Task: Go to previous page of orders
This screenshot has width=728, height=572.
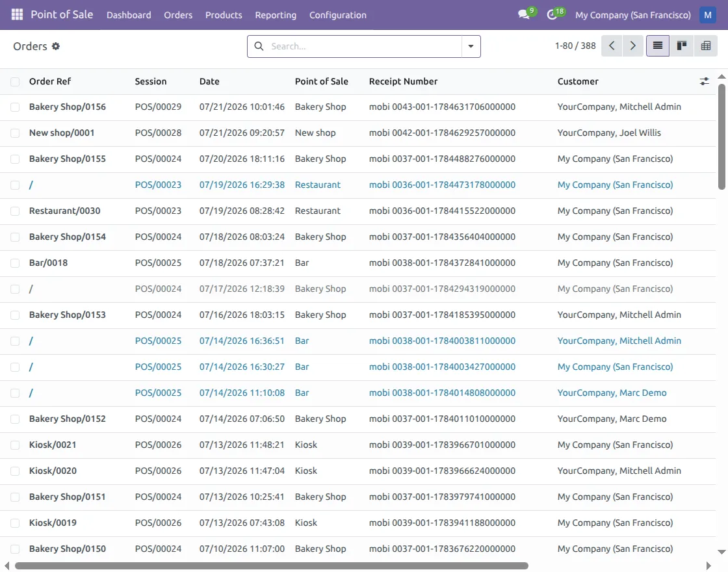Action: tap(612, 45)
